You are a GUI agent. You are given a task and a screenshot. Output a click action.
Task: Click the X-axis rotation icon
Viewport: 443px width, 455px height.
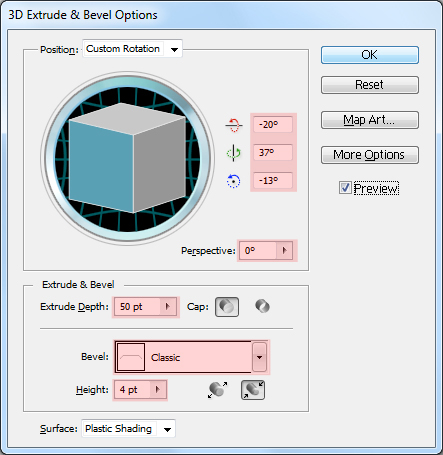tap(234, 125)
